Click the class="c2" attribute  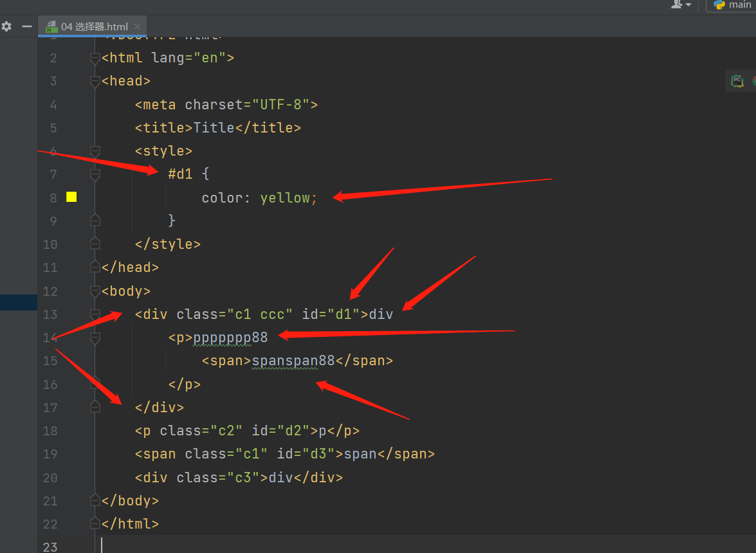point(201,431)
